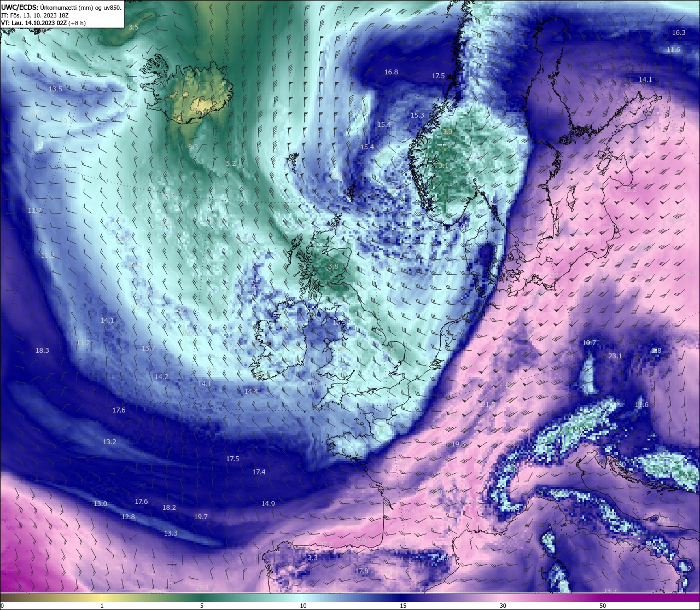Click the '50' label on the color scale
Image resolution: width=700 pixels, height=610 pixels.
click(x=603, y=606)
